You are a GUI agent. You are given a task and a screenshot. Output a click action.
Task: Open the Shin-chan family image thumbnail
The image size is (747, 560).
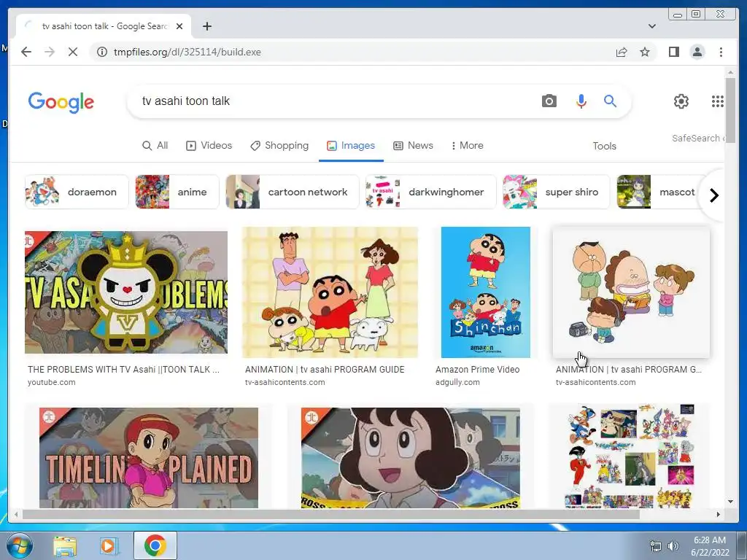point(330,292)
